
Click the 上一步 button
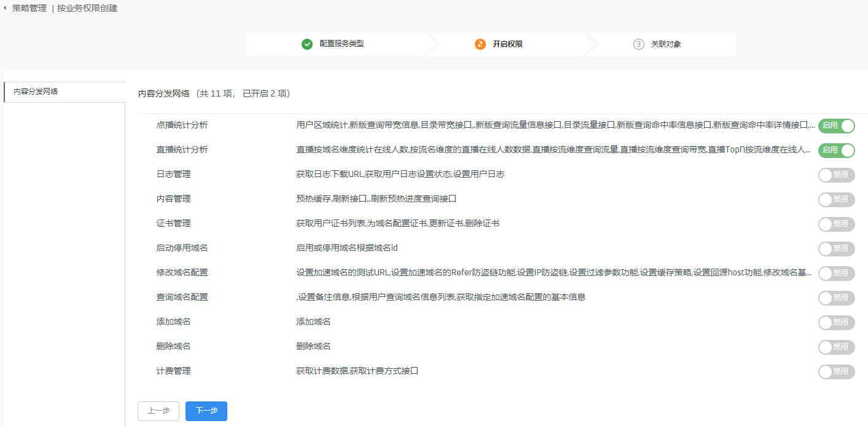[x=158, y=411]
